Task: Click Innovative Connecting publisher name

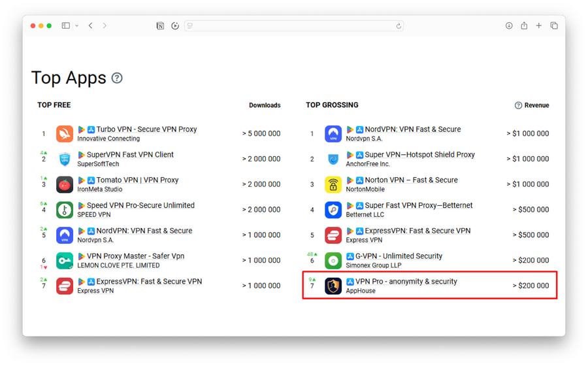Action: 108,139
